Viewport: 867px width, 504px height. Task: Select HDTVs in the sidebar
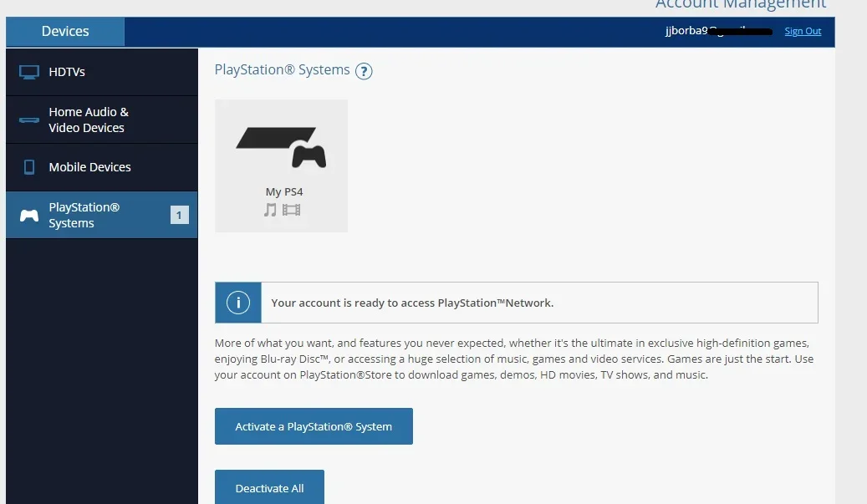point(102,72)
